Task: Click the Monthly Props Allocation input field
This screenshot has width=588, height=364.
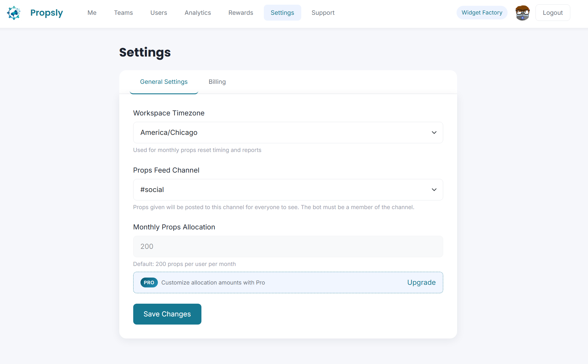Action: pyautogui.click(x=288, y=246)
